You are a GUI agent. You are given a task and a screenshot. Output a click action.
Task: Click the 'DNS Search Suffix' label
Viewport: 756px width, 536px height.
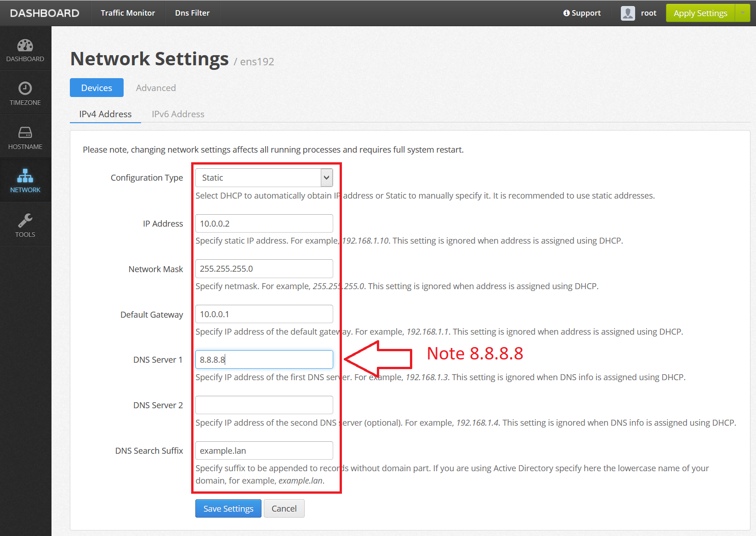[149, 450]
